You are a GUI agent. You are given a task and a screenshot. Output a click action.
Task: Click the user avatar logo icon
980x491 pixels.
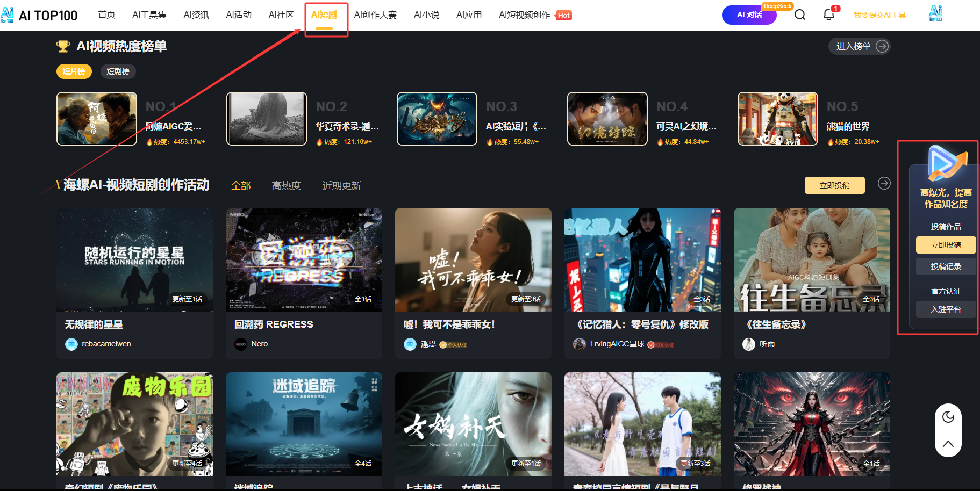coord(935,13)
